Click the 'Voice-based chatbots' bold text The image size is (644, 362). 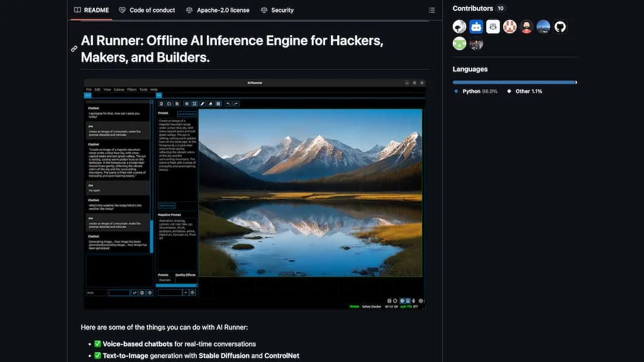tap(138, 344)
